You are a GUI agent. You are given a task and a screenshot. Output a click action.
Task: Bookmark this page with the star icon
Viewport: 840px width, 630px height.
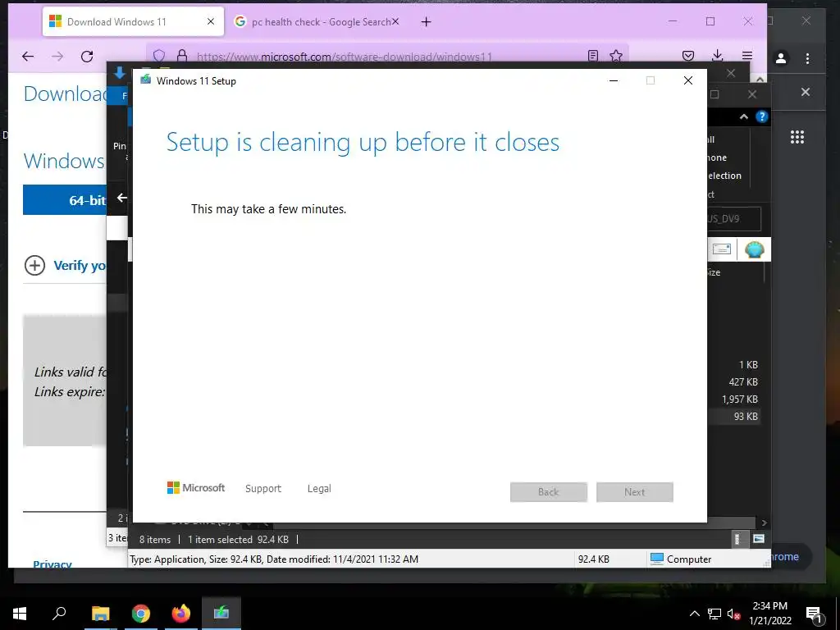[616, 56]
